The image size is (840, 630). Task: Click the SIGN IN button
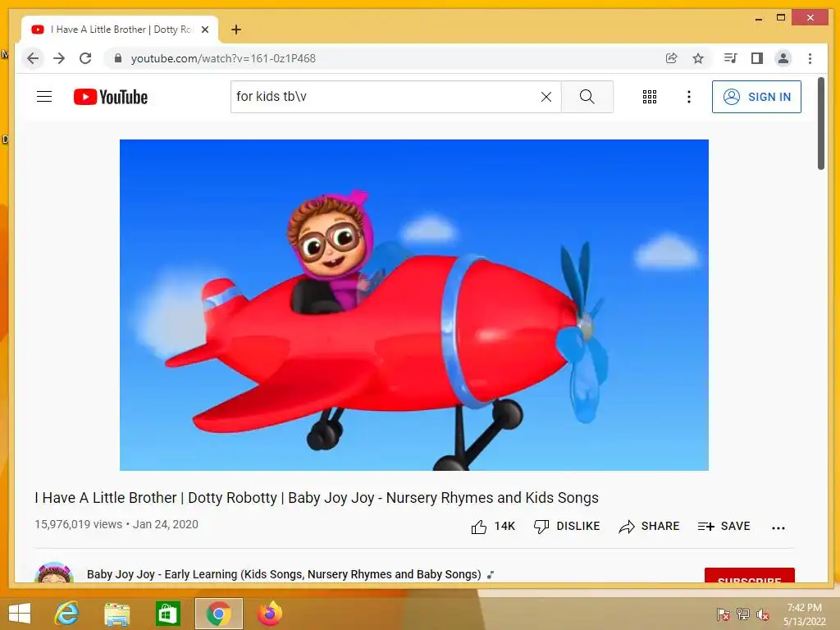click(756, 97)
